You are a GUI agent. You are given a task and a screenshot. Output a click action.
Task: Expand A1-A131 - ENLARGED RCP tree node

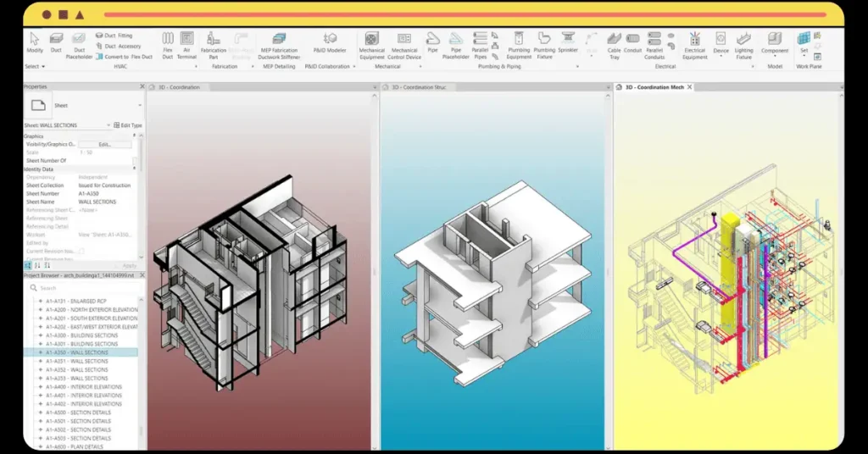(41, 302)
